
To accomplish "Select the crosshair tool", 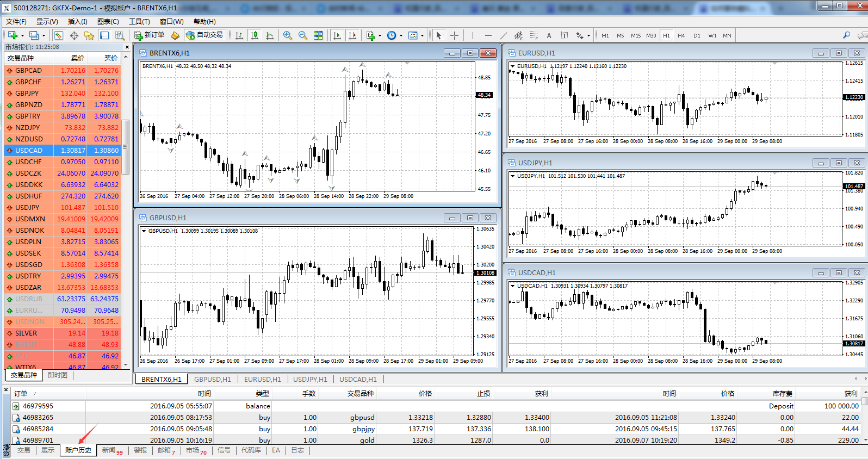I will click(454, 35).
